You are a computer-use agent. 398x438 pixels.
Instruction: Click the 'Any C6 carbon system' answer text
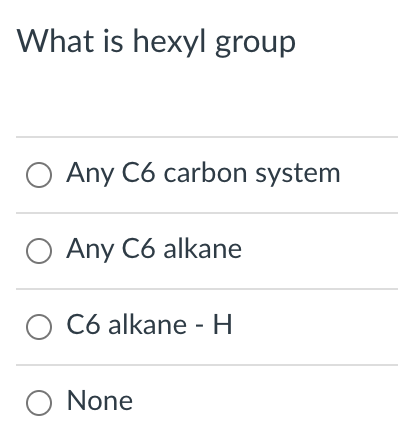203,173
